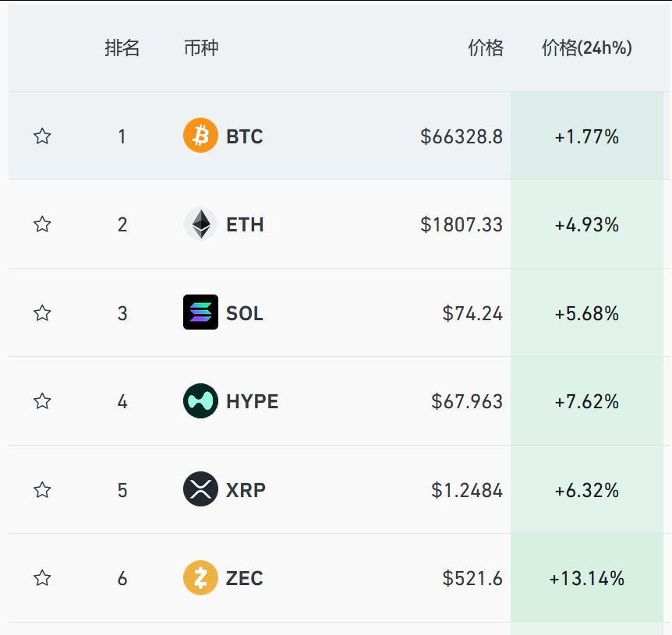Star the SOL row as favorite
This screenshot has height=635, width=672.
click(x=42, y=313)
